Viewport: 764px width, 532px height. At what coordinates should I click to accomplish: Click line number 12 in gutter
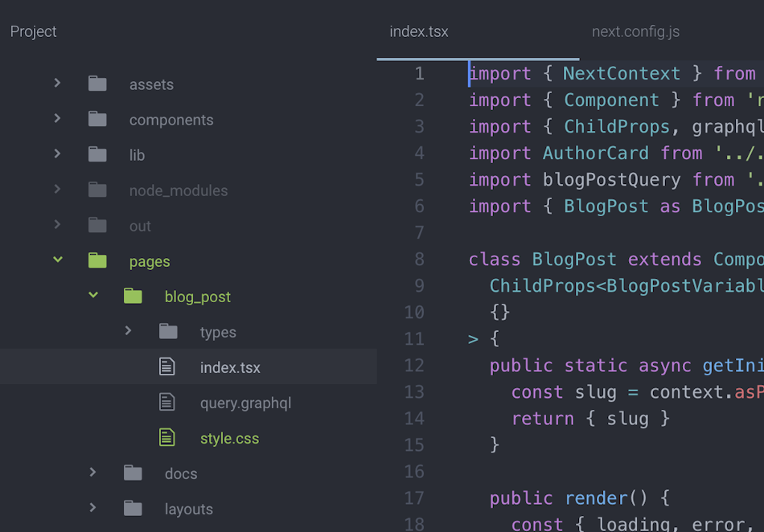[x=414, y=365]
